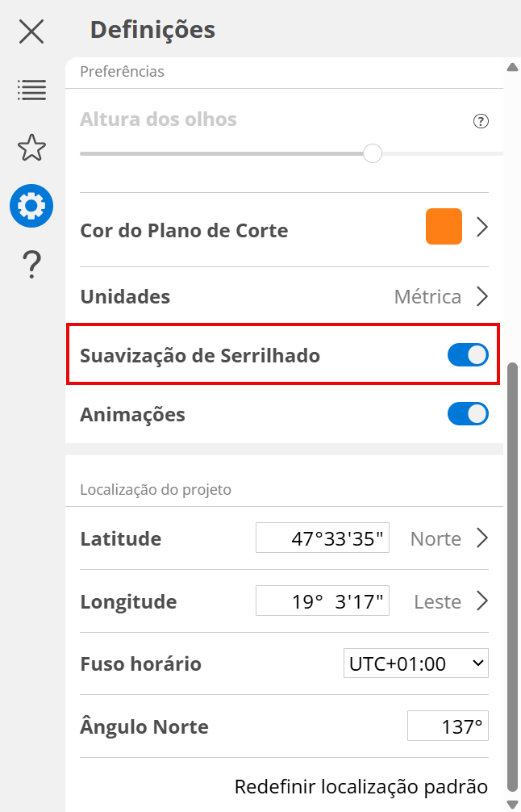The image size is (521, 812).
Task: Disable the Animações toggle
Action: coord(468,414)
